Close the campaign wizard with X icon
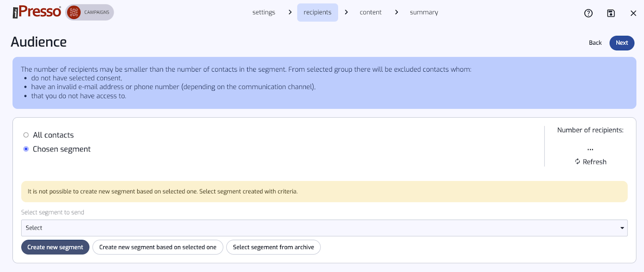 coord(633,13)
